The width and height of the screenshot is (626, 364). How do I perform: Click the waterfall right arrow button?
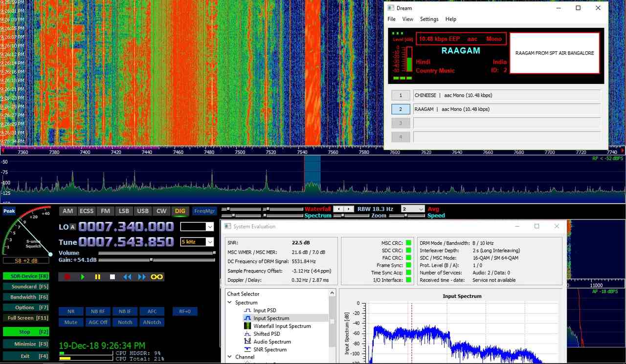click(348, 209)
